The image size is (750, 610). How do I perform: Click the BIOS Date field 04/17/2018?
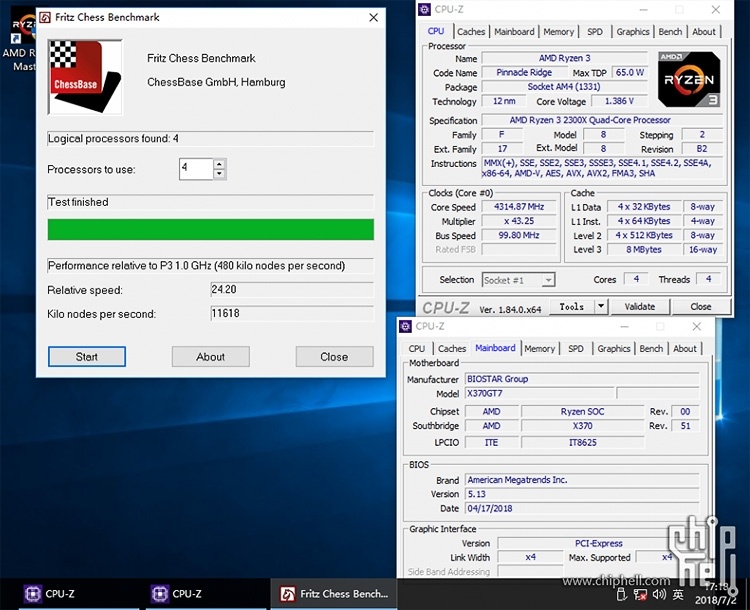click(582, 509)
